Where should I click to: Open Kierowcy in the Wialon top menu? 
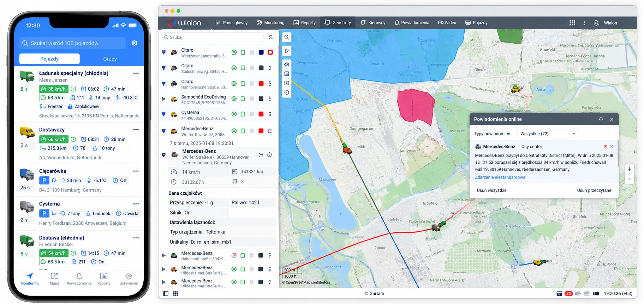[x=373, y=23]
